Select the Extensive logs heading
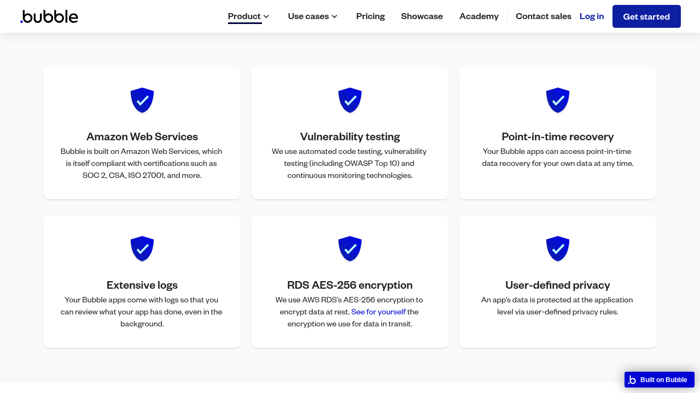Image resolution: width=700 pixels, height=393 pixels. 142,285
